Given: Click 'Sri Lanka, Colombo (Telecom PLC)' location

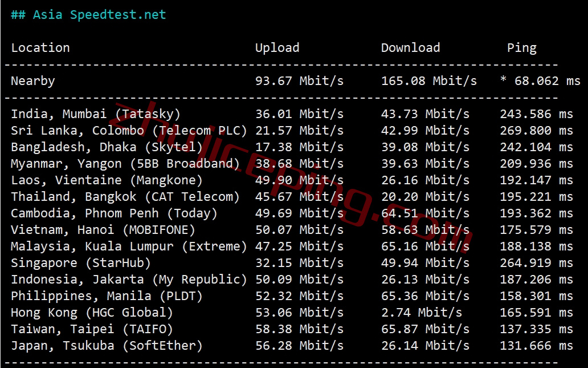Looking at the screenshot, I should click(129, 130).
